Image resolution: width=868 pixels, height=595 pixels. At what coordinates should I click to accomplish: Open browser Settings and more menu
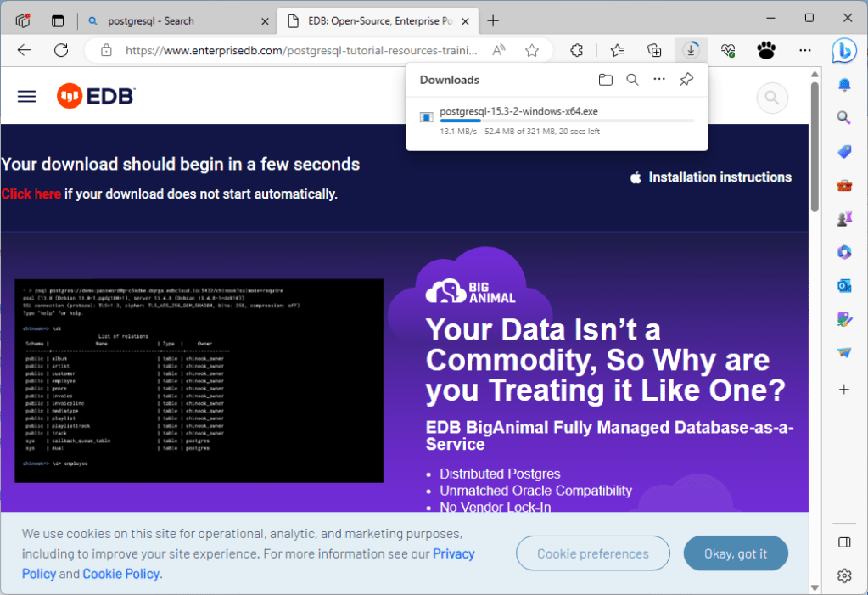click(x=804, y=50)
